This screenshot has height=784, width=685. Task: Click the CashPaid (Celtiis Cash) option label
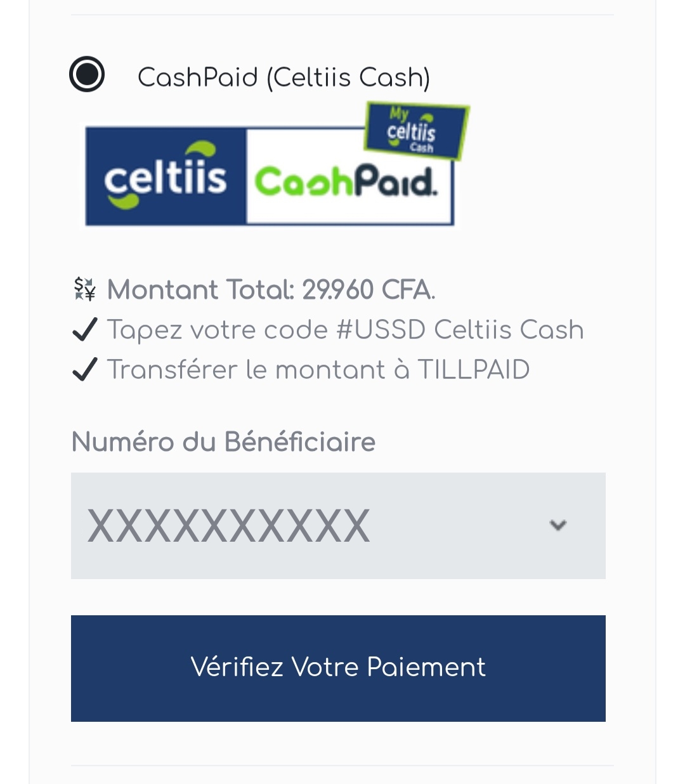pos(284,77)
